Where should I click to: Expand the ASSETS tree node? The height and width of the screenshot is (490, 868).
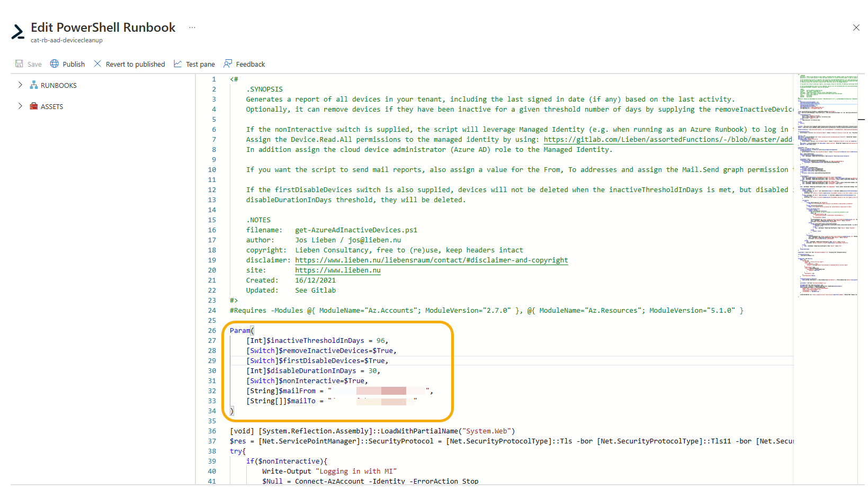point(20,106)
